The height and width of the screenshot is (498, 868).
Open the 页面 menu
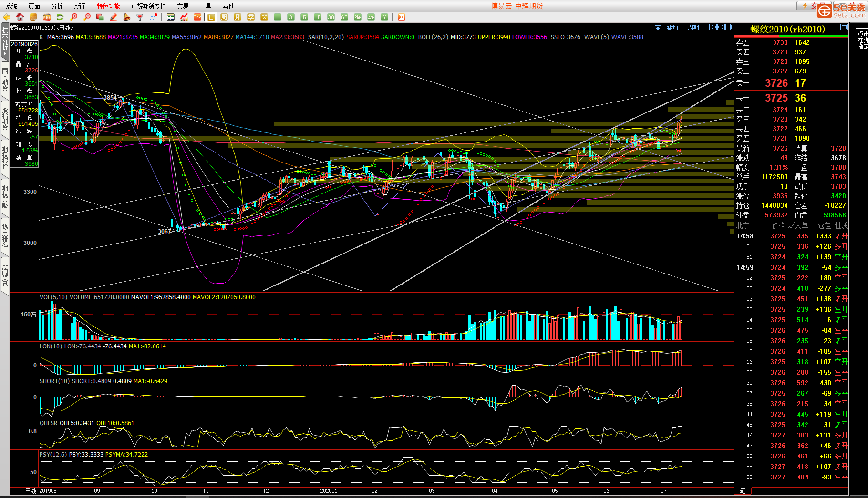coord(34,6)
